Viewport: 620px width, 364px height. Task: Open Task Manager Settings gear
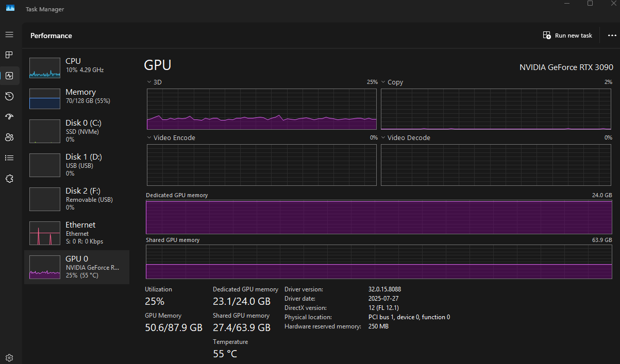(x=9, y=358)
